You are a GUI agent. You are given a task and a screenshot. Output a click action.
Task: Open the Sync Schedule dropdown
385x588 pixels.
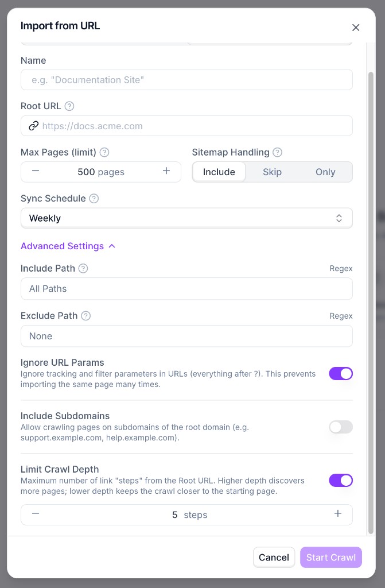[x=186, y=218]
